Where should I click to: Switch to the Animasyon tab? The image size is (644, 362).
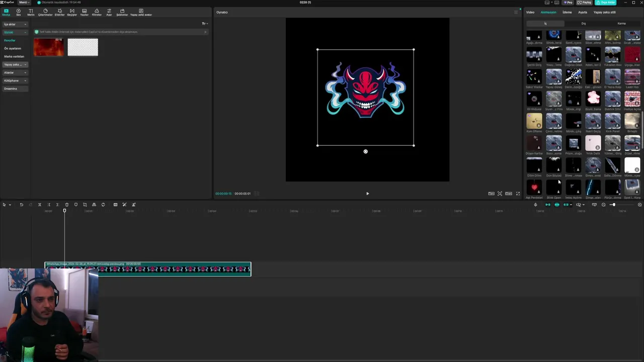click(x=548, y=12)
